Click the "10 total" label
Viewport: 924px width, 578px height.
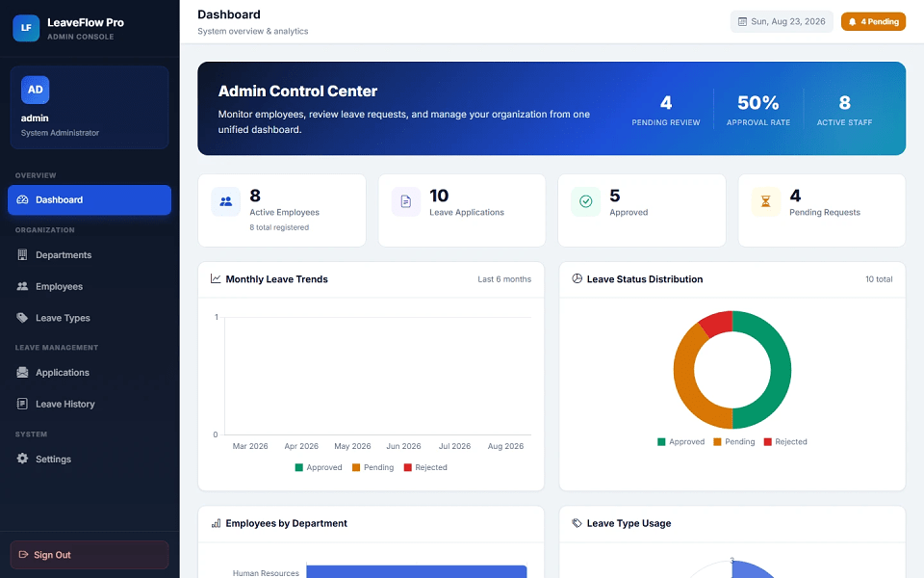point(879,279)
